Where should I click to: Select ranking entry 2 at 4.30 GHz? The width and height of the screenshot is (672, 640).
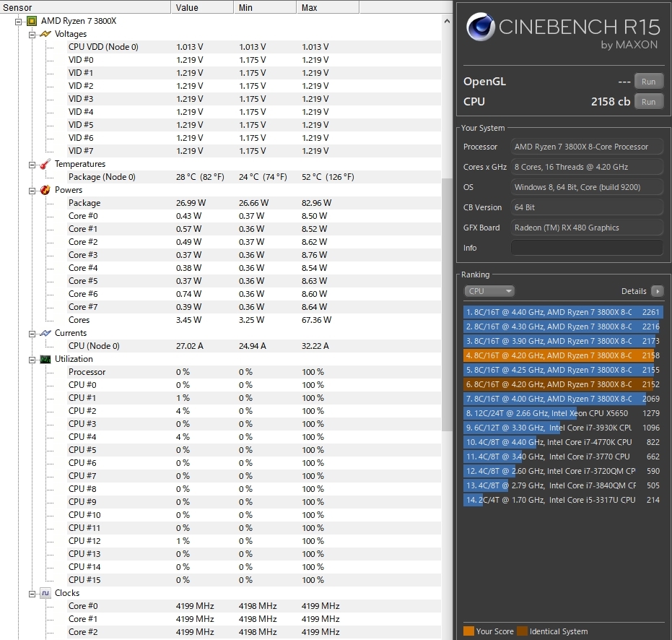(x=563, y=327)
